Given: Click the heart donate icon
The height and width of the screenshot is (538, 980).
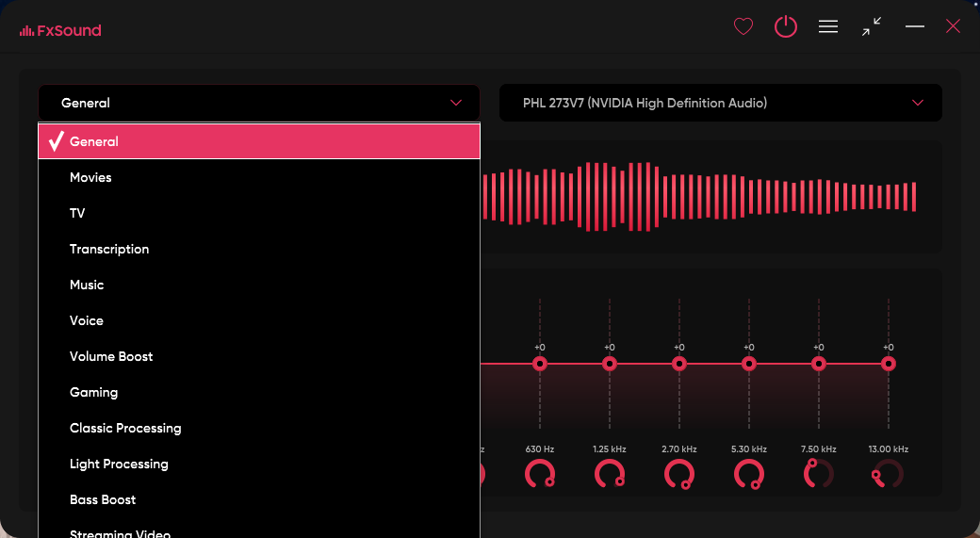Looking at the screenshot, I should click(x=743, y=27).
